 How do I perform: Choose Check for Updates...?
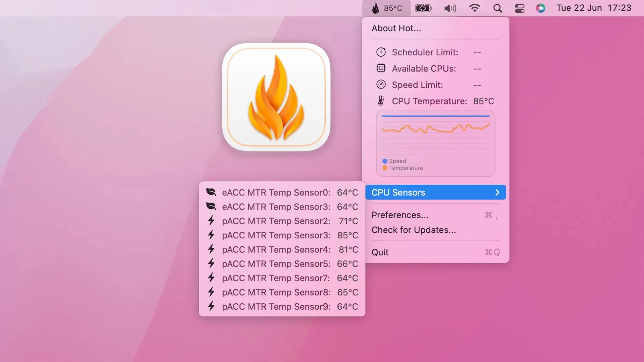(435, 230)
